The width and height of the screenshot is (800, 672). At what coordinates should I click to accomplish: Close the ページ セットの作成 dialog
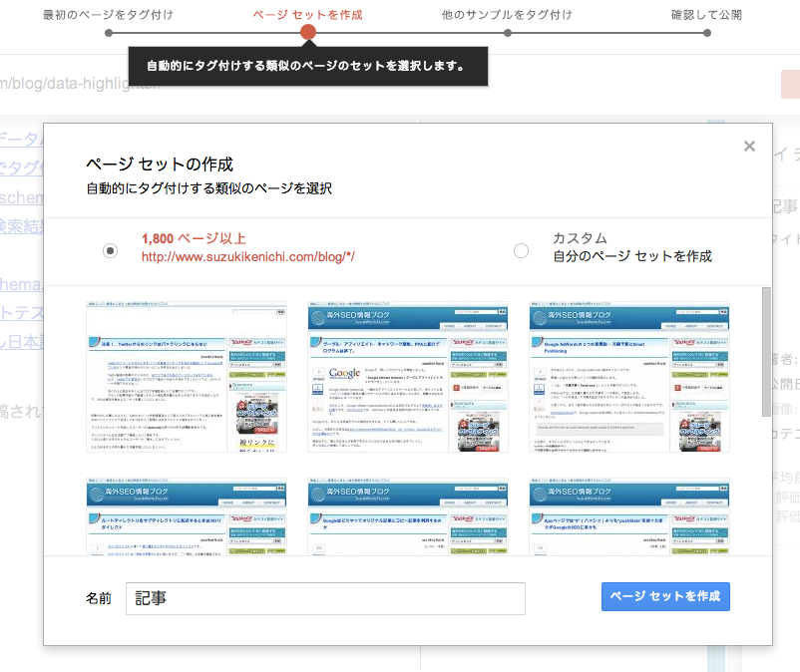coord(749,147)
